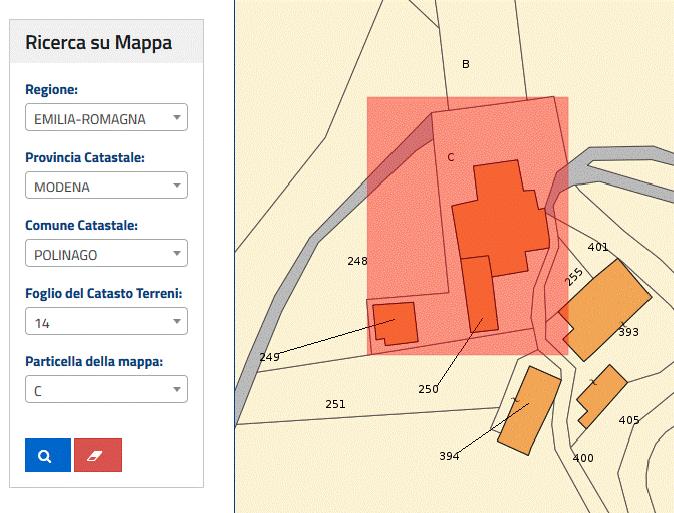Image resolution: width=674 pixels, height=513 pixels.
Task: Click the Ricerca su Mappa panel heading
Action: pyautogui.click(x=98, y=42)
